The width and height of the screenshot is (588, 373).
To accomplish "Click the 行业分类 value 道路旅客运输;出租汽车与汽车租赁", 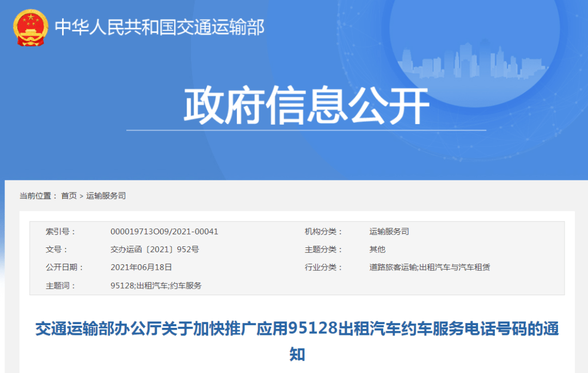I will point(430,267).
